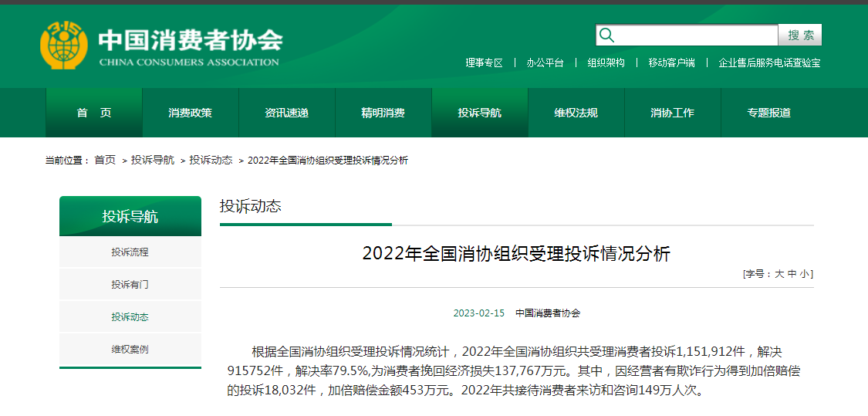Select the 专题报道 navigation tab
Image resolution: width=868 pixels, height=416 pixels.
coord(769,113)
